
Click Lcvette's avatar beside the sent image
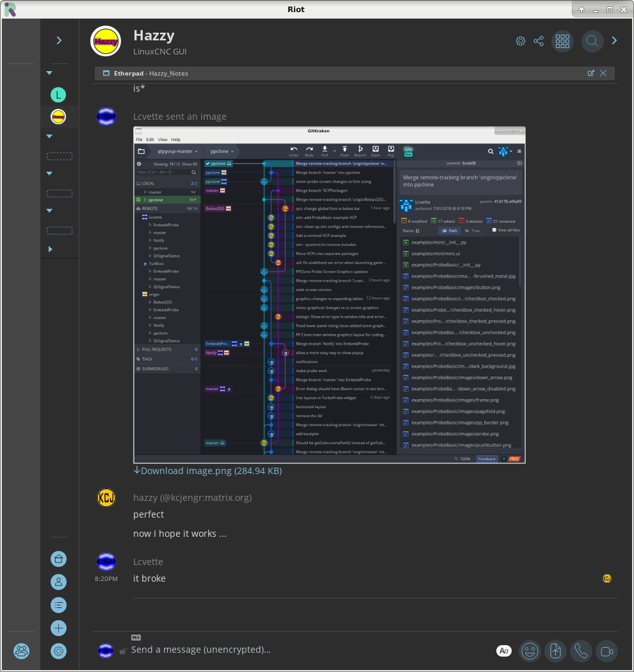106,117
